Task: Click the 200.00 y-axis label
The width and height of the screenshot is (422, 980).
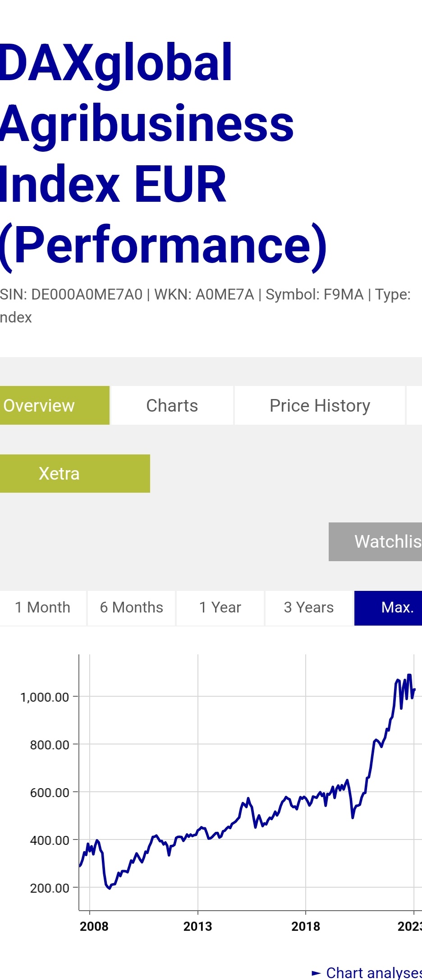Action: pyautogui.click(x=50, y=888)
